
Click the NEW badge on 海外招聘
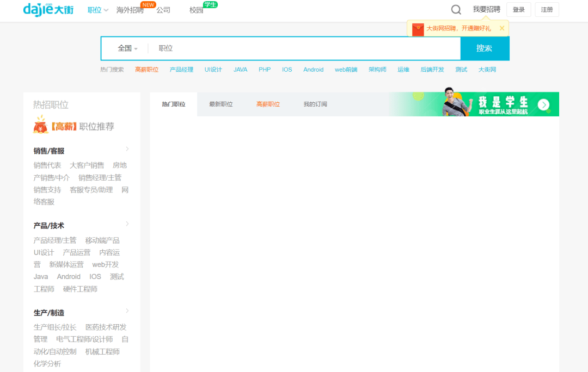click(x=149, y=4)
